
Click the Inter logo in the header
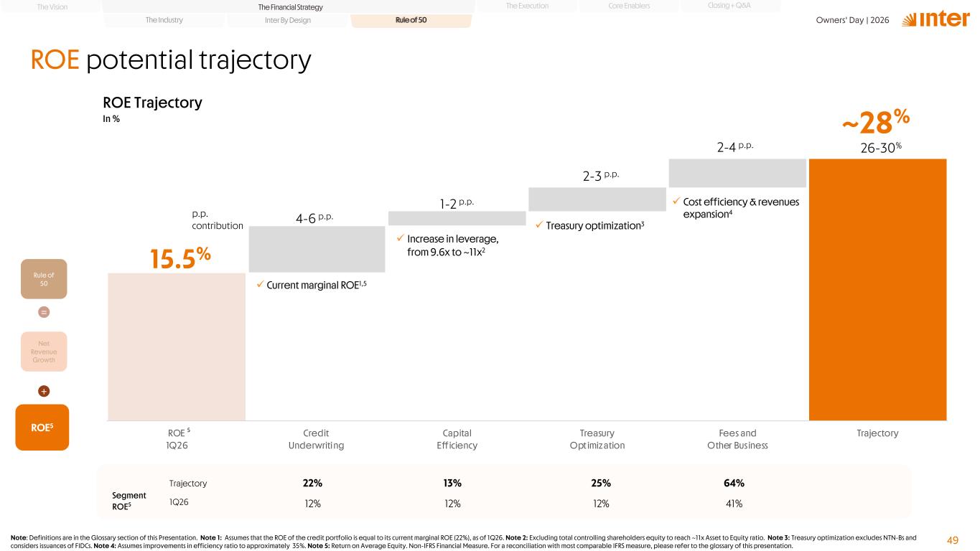pyautogui.click(x=930, y=19)
